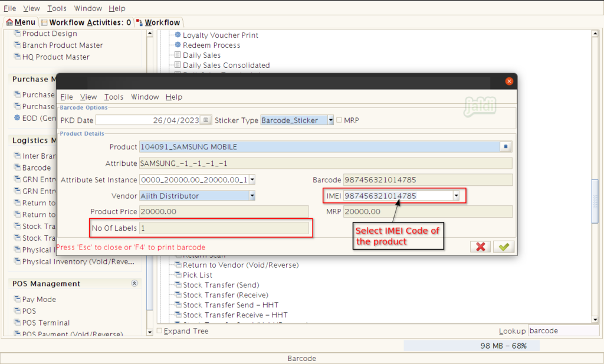Screen dimensions: 604x364
Task: Open View menu in main window
Action: (x=31, y=8)
